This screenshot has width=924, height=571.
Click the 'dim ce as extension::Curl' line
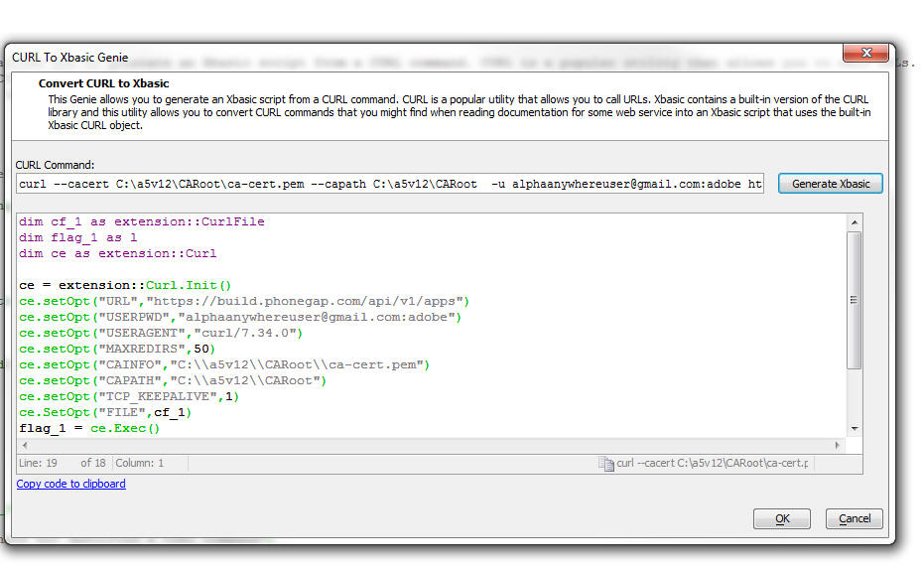point(117,253)
